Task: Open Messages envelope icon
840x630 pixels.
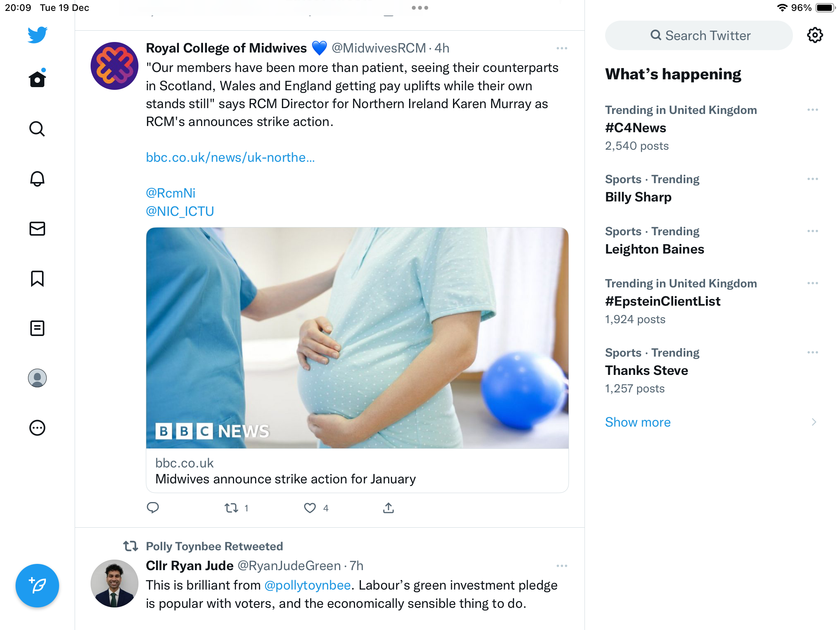Action: click(x=37, y=229)
